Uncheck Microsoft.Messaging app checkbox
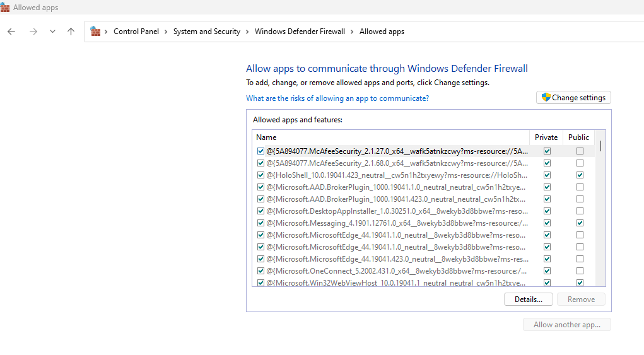 (261, 223)
